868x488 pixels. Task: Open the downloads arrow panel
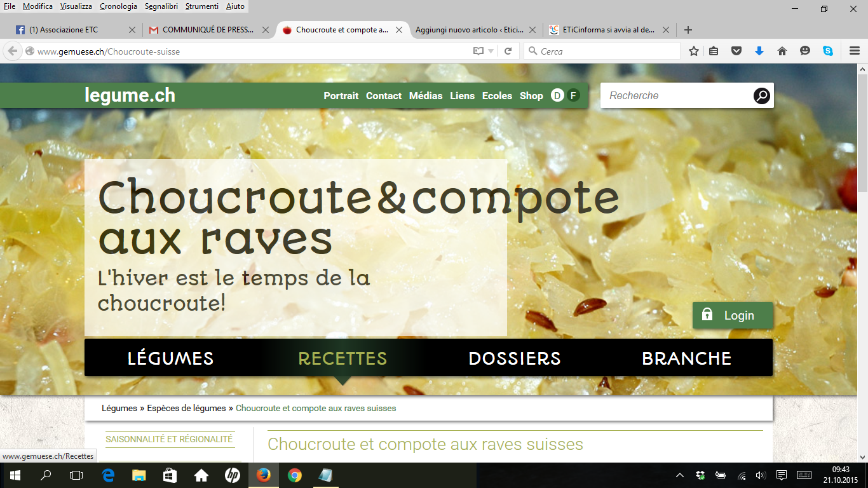coord(759,51)
